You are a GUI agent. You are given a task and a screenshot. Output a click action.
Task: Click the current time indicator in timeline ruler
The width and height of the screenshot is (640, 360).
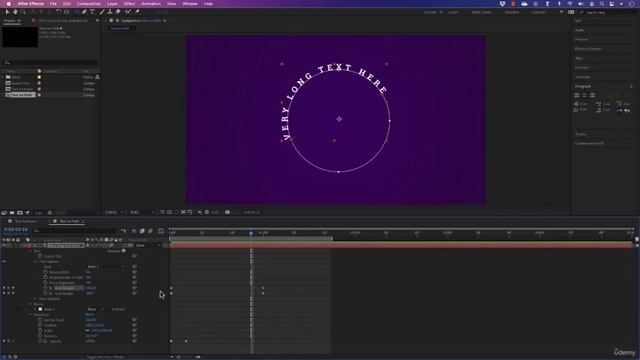pyautogui.click(x=251, y=233)
